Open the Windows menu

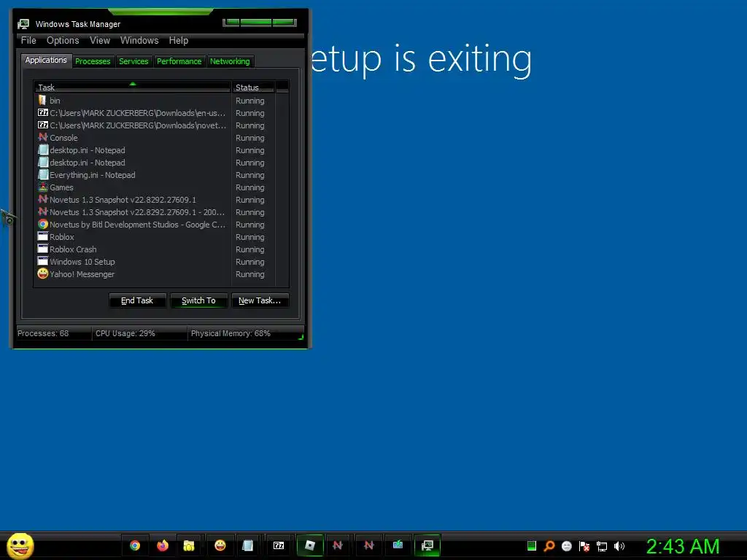[139, 41]
